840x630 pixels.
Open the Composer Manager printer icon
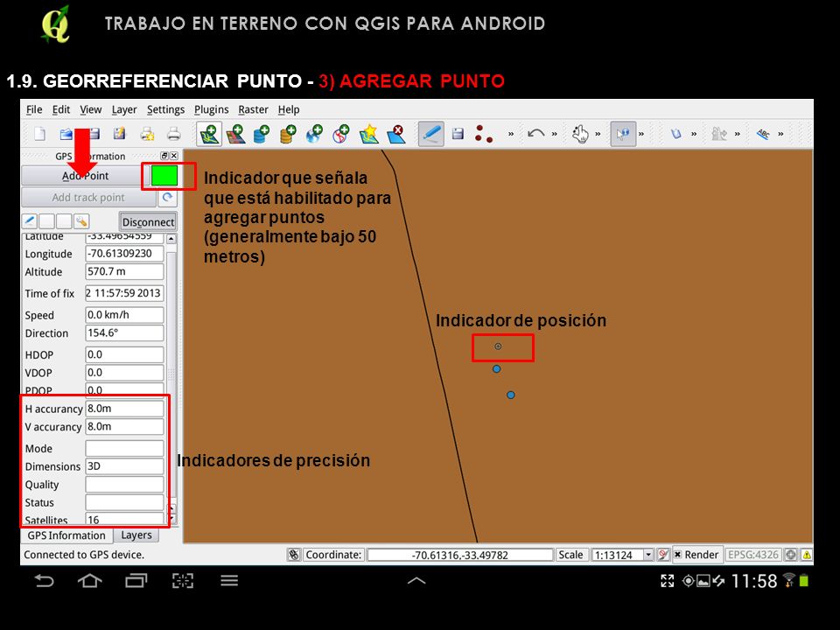coord(173,133)
